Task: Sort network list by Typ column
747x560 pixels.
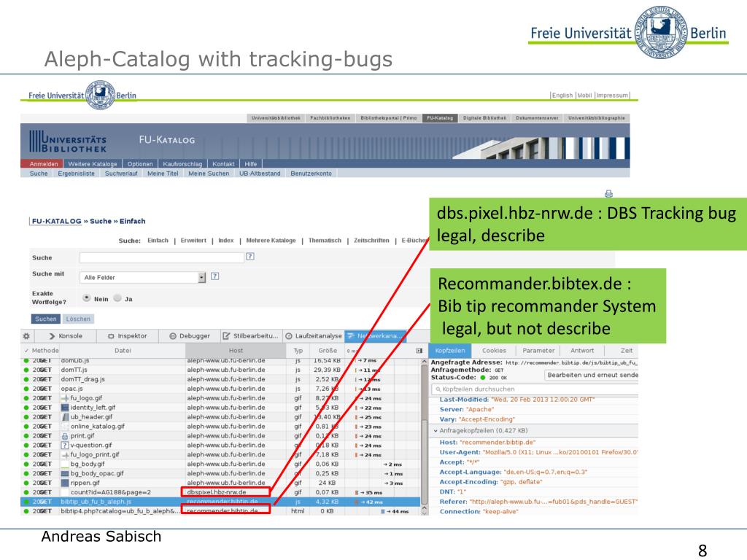Action: coord(298,351)
